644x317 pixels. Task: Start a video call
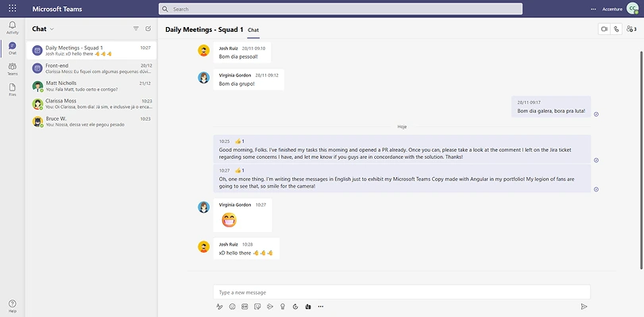coord(604,29)
